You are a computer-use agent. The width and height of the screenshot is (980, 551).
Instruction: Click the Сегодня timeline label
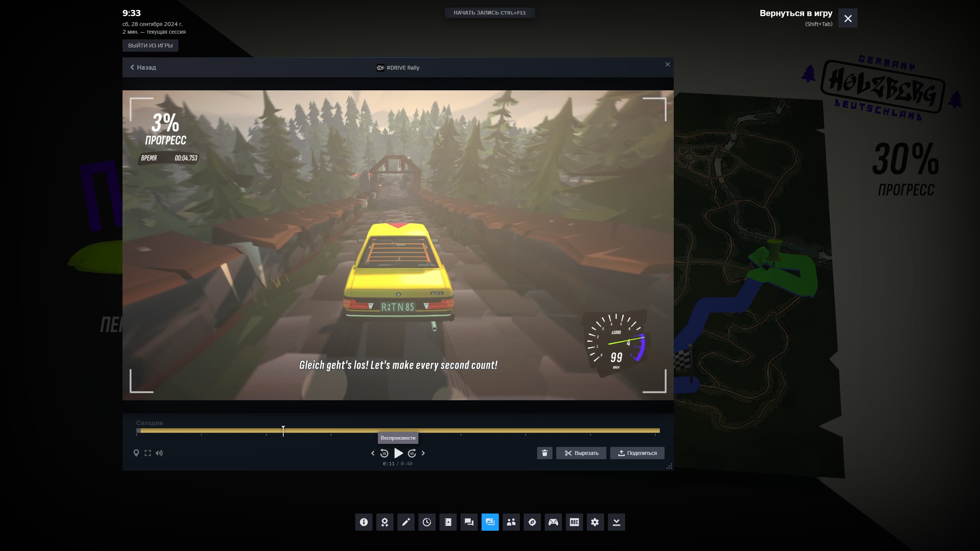click(150, 423)
